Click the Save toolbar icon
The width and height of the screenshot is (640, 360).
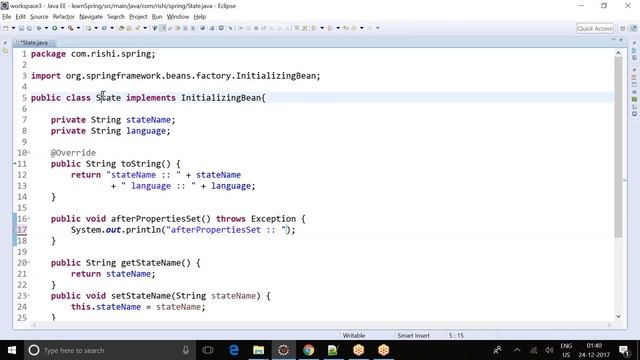(x=22, y=28)
